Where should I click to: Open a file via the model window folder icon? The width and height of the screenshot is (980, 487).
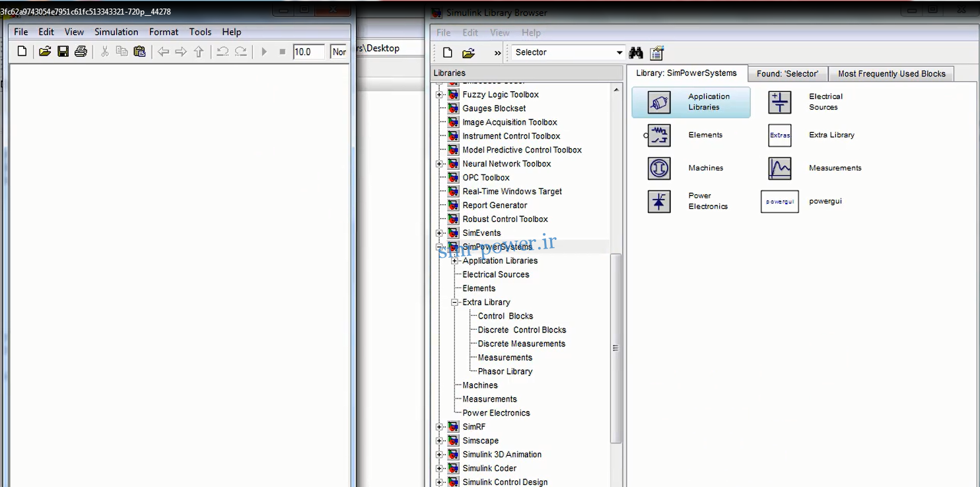45,52
